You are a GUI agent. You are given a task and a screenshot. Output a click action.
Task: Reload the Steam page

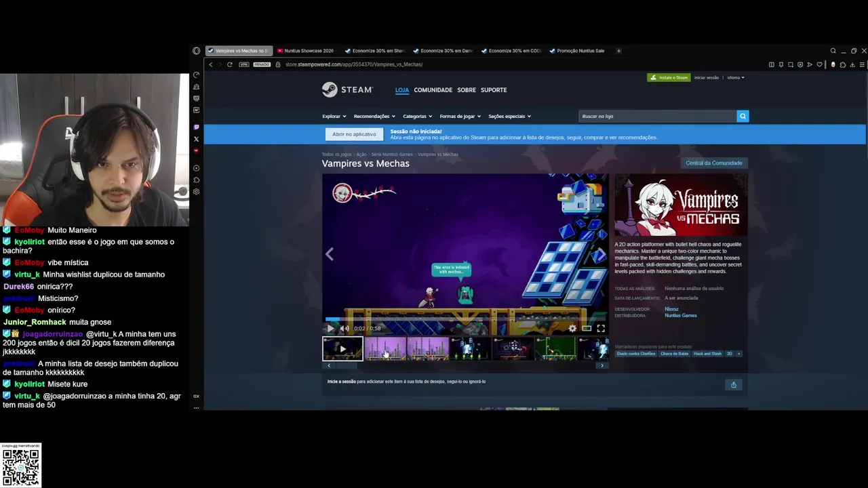pos(230,64)
